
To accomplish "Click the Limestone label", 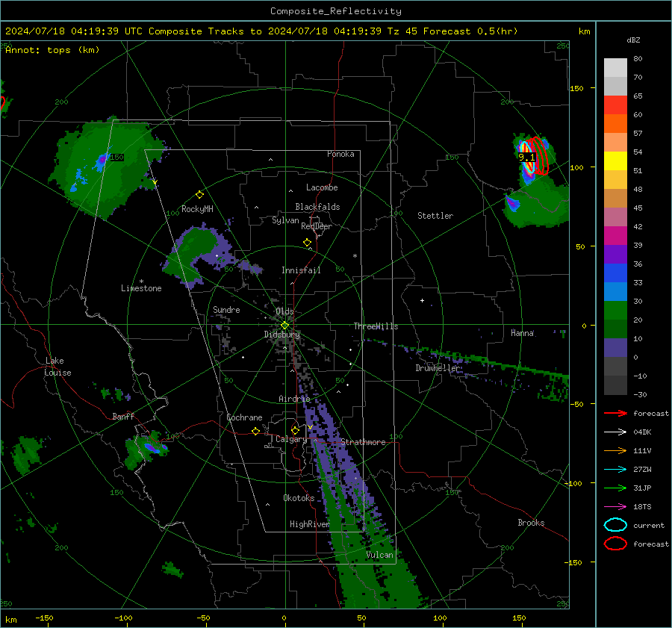I will [x=141, y=288].
